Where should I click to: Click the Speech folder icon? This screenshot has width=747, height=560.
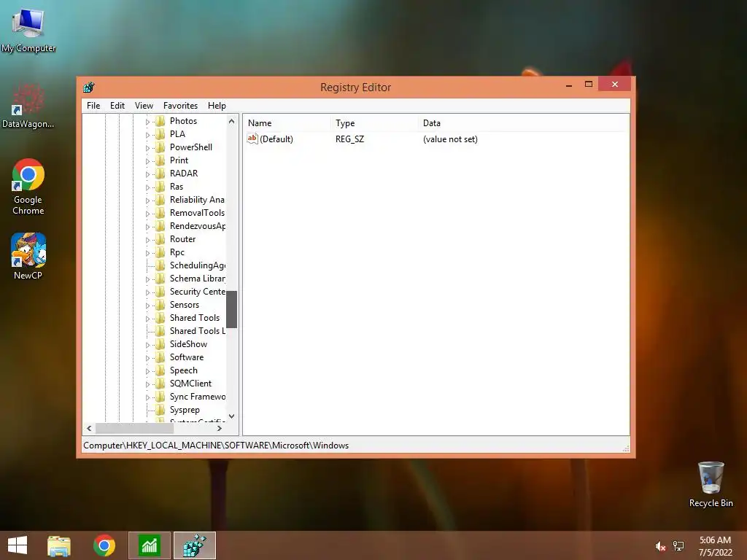pyautogui.click(x=160, y=370)
